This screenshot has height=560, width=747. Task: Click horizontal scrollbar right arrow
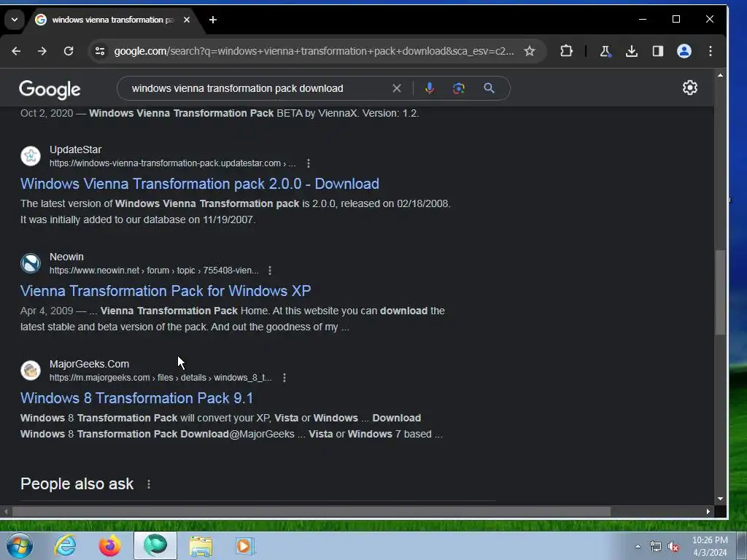[708, 511]
